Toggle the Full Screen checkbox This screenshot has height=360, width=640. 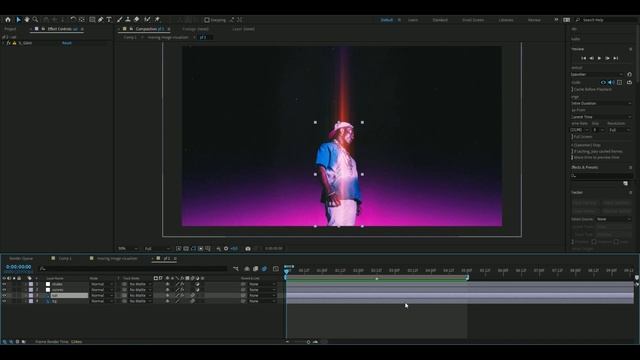pos(572,137)
